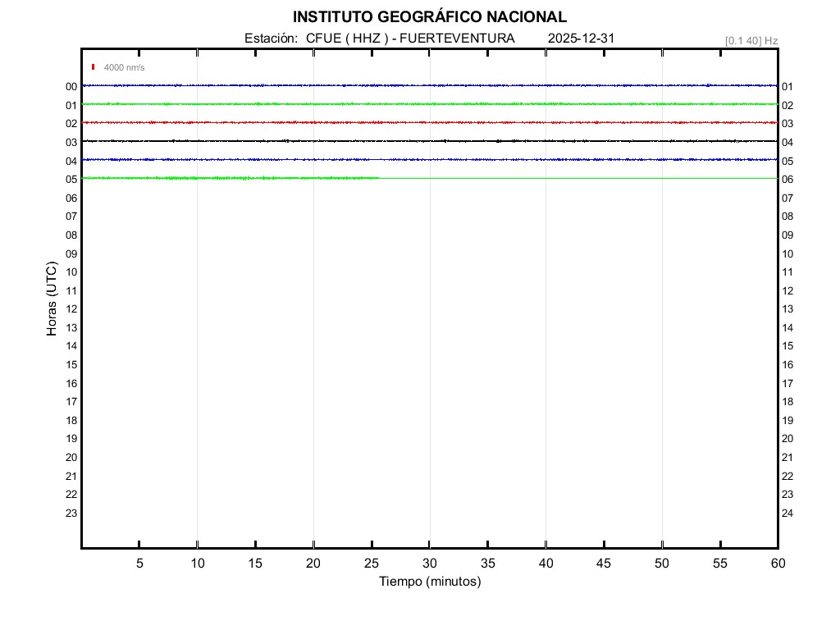Click the Estación: label text
Viewport: 840px width, 630px height.
[270, 39]
